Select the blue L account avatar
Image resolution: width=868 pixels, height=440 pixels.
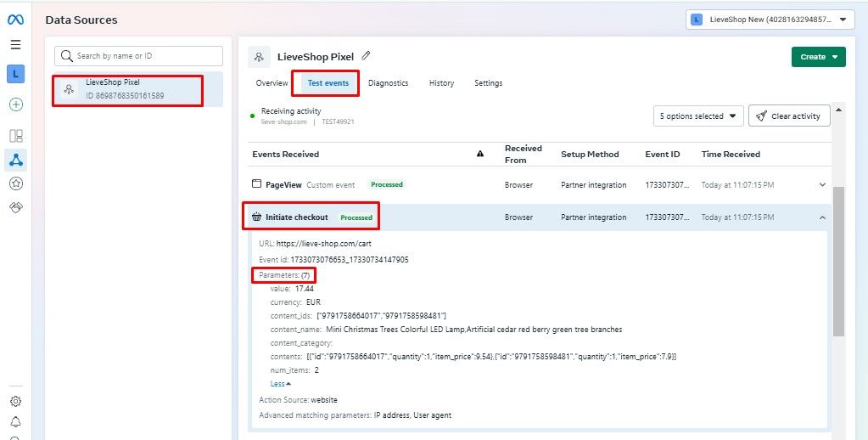[x=15, y=74]
